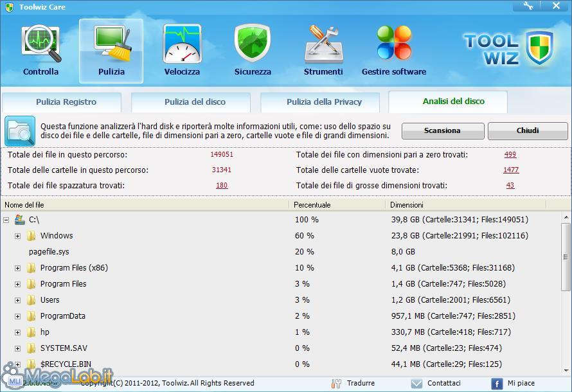Click the Users 1,2 GB size cell
The width and height of the screenshot is (572, 392).
[451, 300]
